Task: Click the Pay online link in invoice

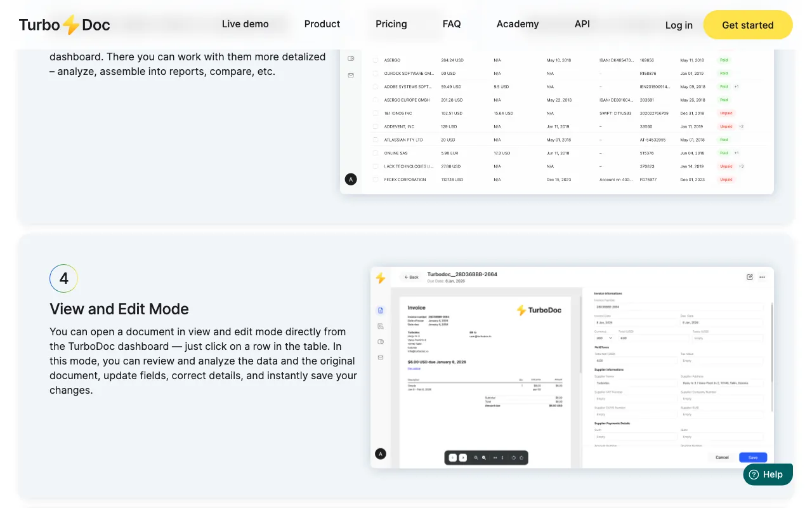Action: 414,368
